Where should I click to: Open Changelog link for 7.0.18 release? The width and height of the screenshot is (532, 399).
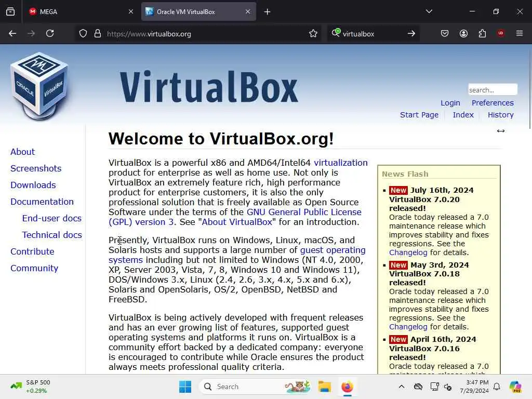[408, 327]
